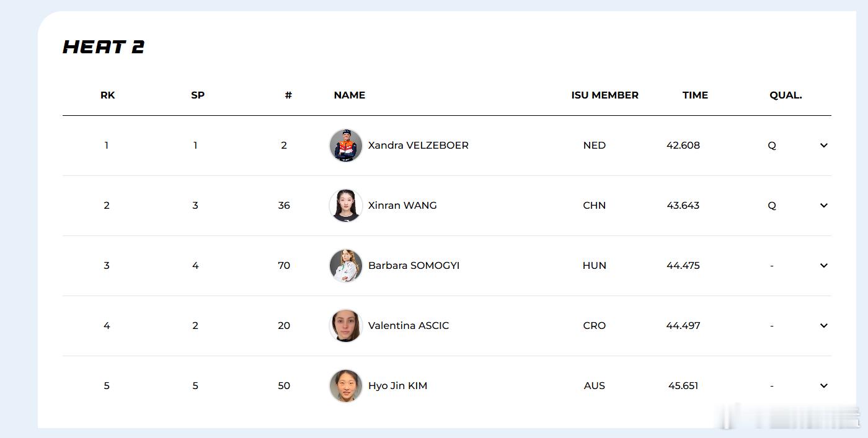Click Xinran WANG's avatar photo

(345, 206)
